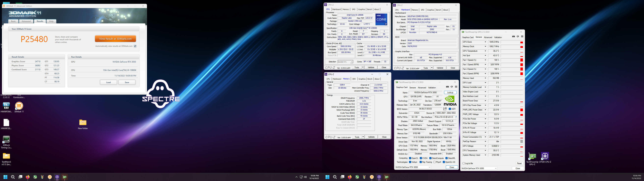Open the volume icon in system tray
644x181 pixels.
[x=305, y=177]
